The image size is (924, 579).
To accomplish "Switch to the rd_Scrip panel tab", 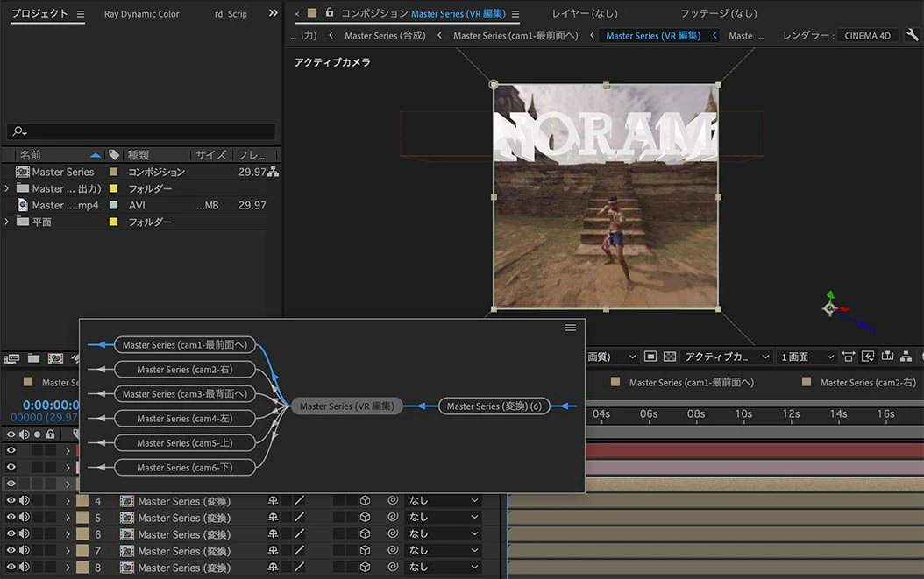I will (231, 13).
